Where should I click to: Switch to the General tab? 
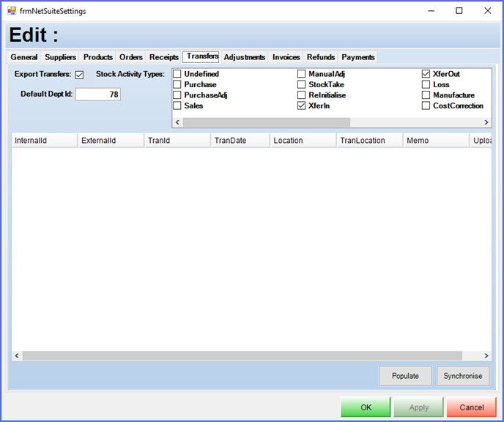pos(24,57)
